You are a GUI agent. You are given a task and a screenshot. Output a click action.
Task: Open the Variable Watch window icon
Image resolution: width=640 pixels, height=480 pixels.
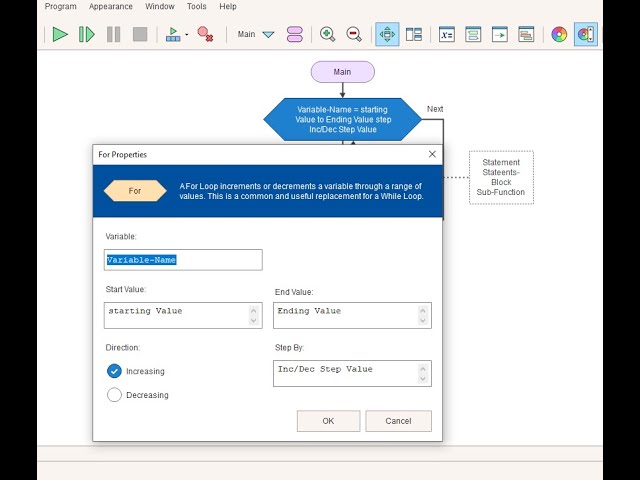(447, 34)
